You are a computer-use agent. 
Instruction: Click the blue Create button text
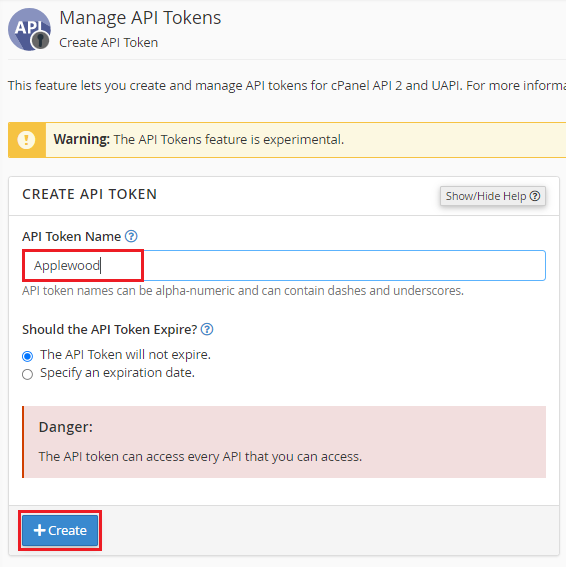coord(68,530)
